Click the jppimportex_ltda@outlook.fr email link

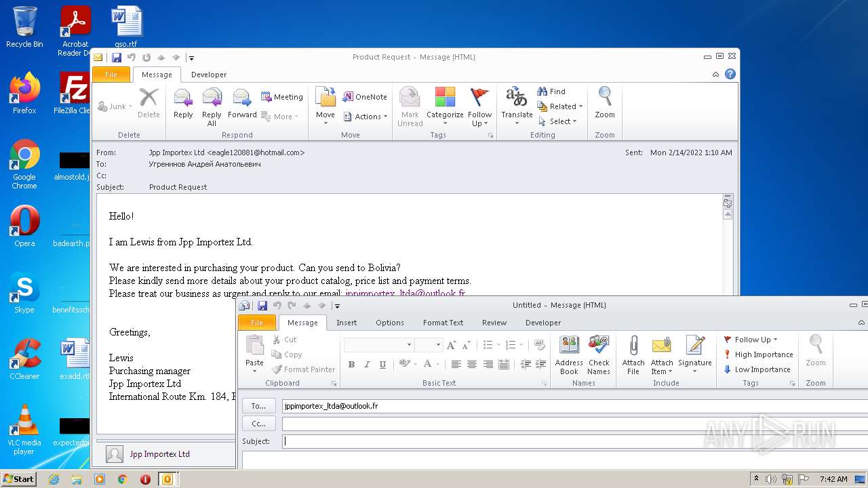tap(405, 293)
